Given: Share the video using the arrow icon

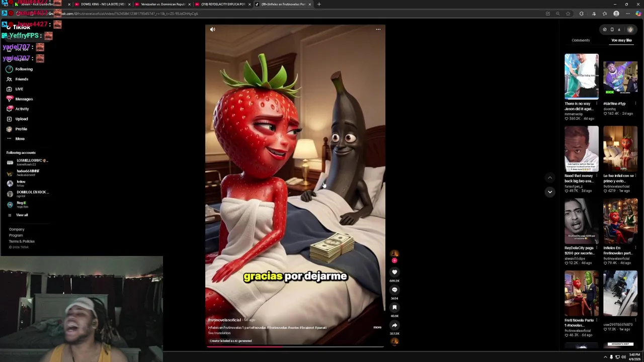Looking at the screenshot, I should point(394,325).
